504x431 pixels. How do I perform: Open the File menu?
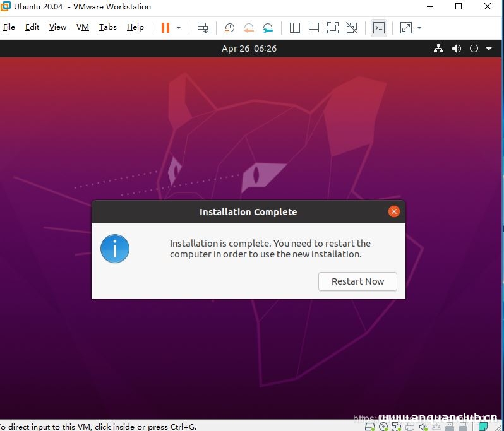point(9,27)
